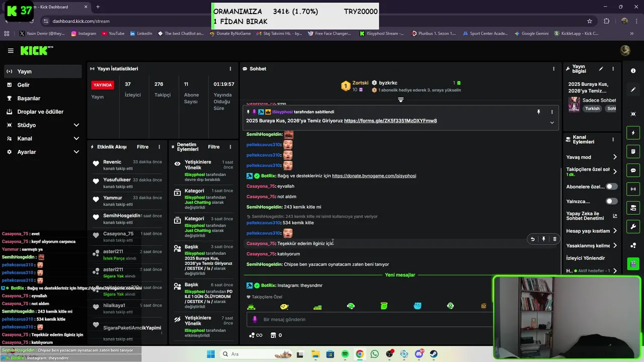The height and width of the screenshot is (362, 644).
Task: Click lightning bolt icon in right rail
Action: (x=633, y=133)
